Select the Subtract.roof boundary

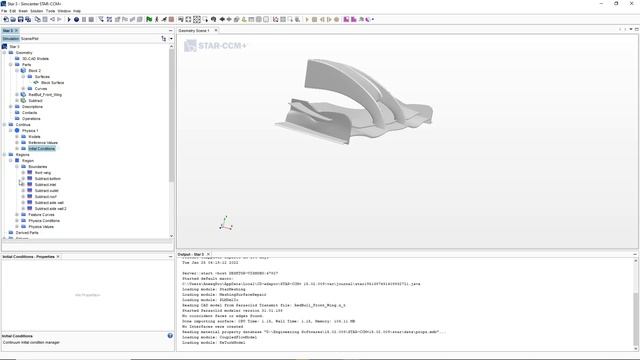(x=45, y=196)
